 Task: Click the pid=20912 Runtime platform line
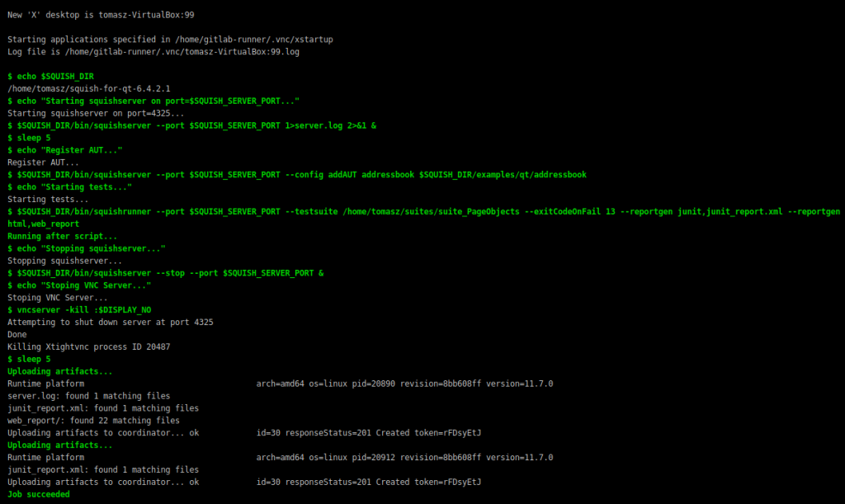281,457
